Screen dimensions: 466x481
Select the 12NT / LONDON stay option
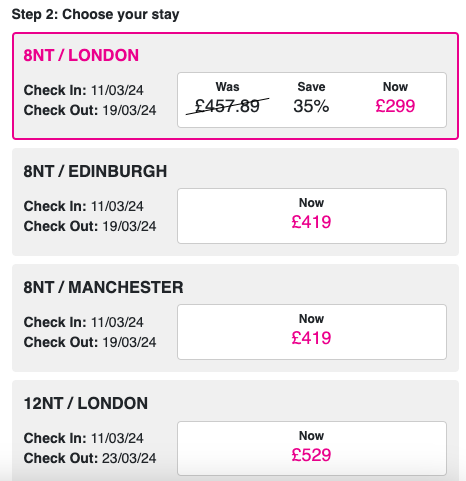[235, 431]
